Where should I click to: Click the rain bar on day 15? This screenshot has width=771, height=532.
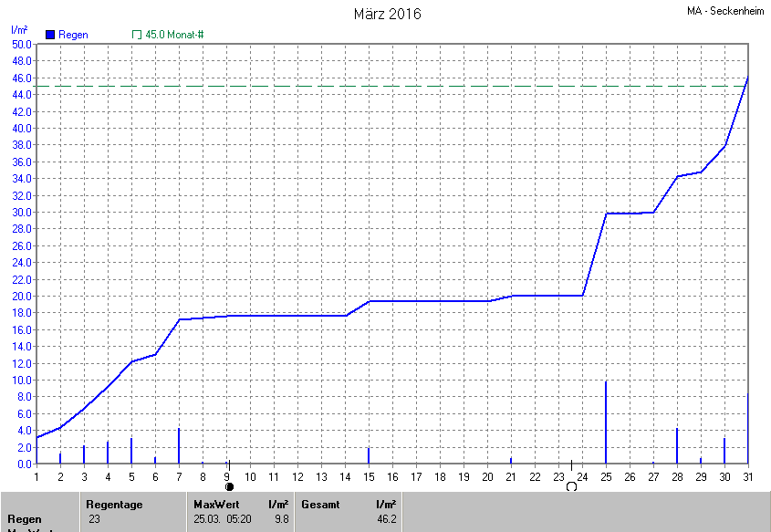369,455
